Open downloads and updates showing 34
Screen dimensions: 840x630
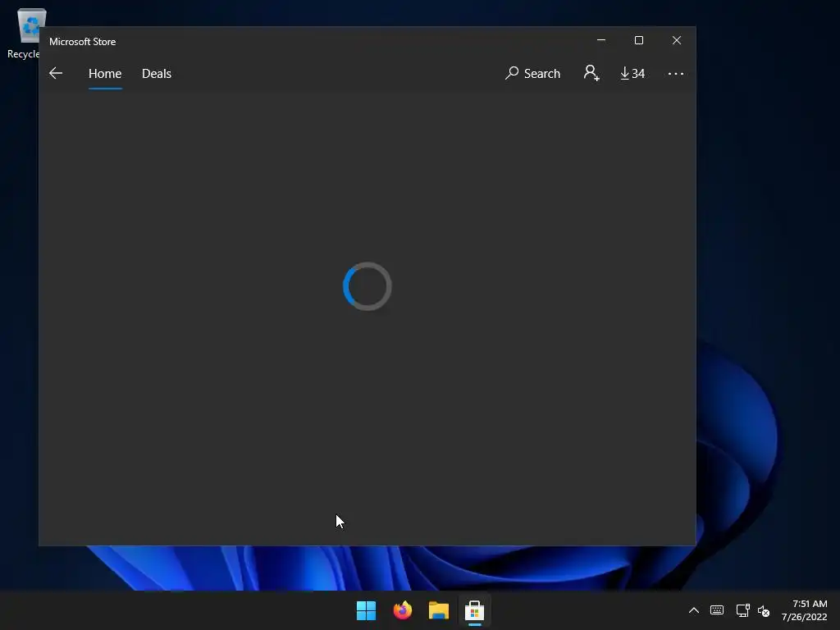632,73
